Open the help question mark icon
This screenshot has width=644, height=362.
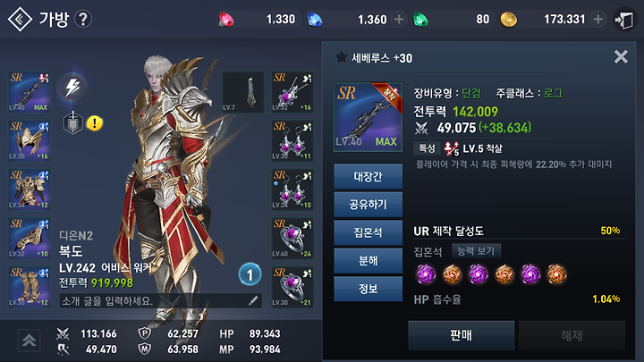click(83, 20)
